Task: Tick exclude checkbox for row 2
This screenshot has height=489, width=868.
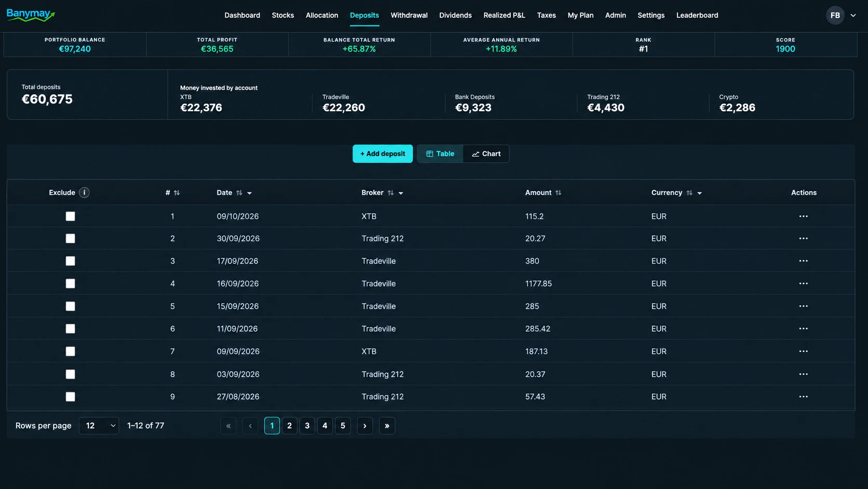Action: tap(70, 239)
